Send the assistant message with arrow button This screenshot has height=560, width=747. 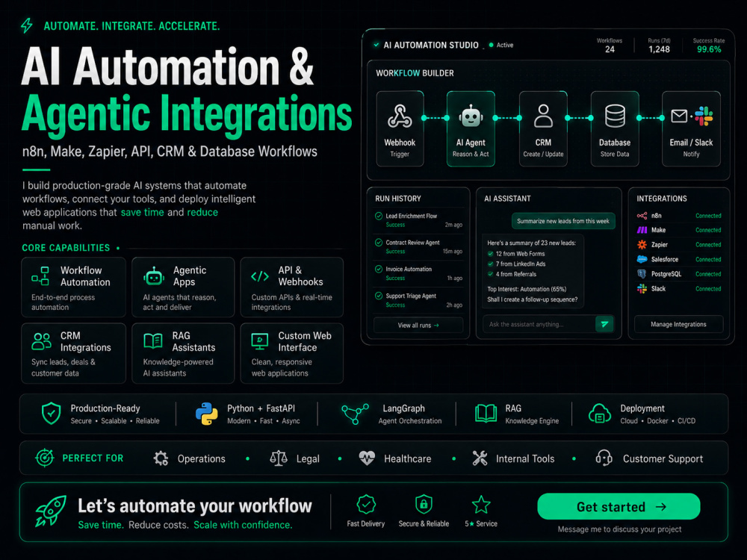(x=604, y=324)
